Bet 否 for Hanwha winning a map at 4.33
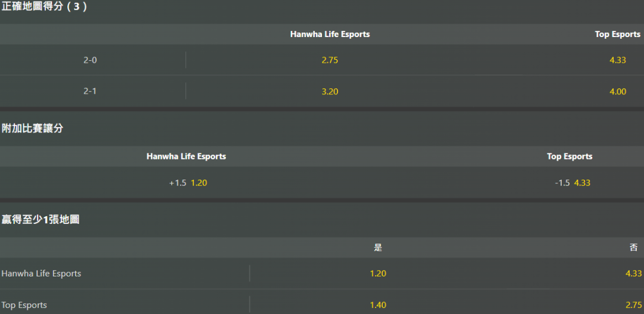Screen dimensions: 644x314 pos(633,273)
